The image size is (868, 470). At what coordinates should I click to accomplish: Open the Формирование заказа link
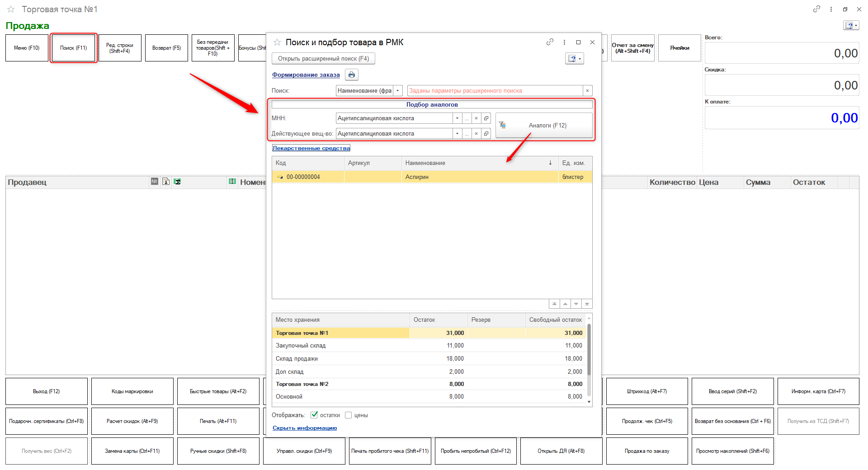(x=306, y=75)
